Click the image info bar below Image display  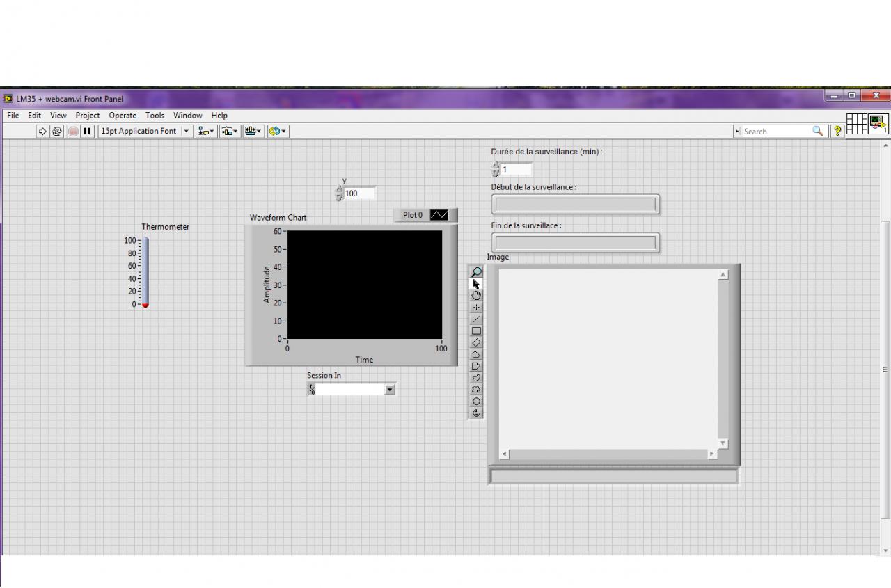pyautogui.click(x=613, y=476)
